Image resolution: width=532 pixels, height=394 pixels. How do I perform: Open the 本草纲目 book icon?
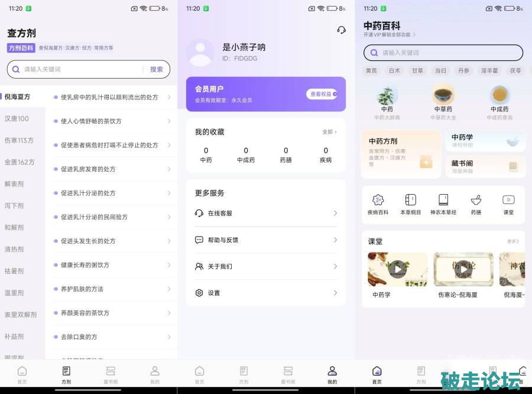click(x=410, y=200)
